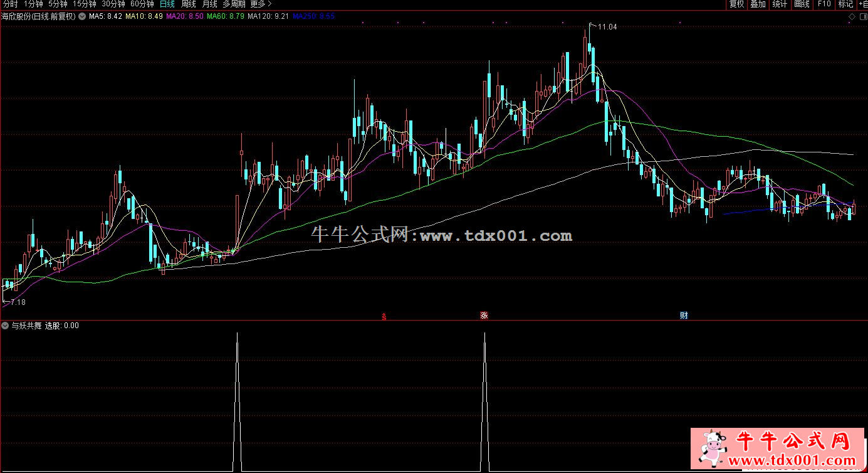
Task: Add stock via +自 button
Action: (x=862, y=4)
